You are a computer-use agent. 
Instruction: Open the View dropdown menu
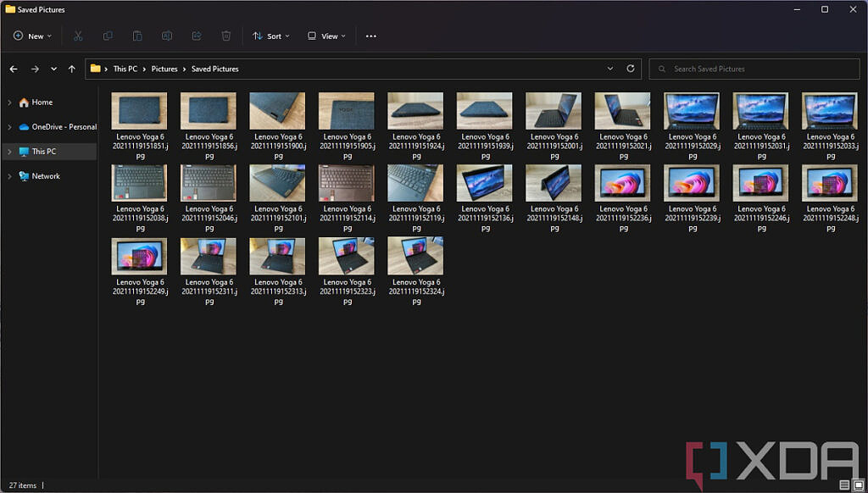tap(326, 36)
